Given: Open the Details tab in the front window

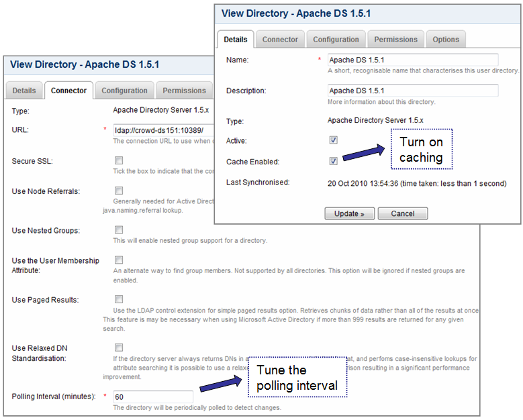Looking at the screenshot, I should click(236, 40).
